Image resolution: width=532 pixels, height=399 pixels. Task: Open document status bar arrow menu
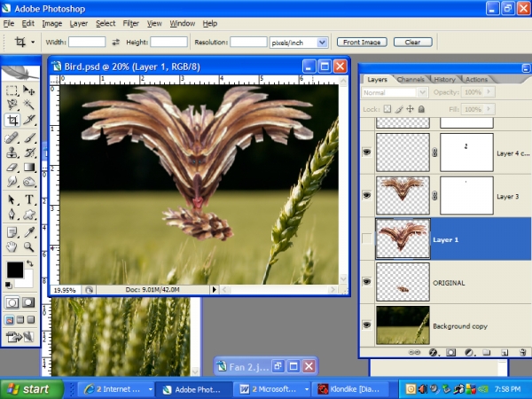coord(214,290)
